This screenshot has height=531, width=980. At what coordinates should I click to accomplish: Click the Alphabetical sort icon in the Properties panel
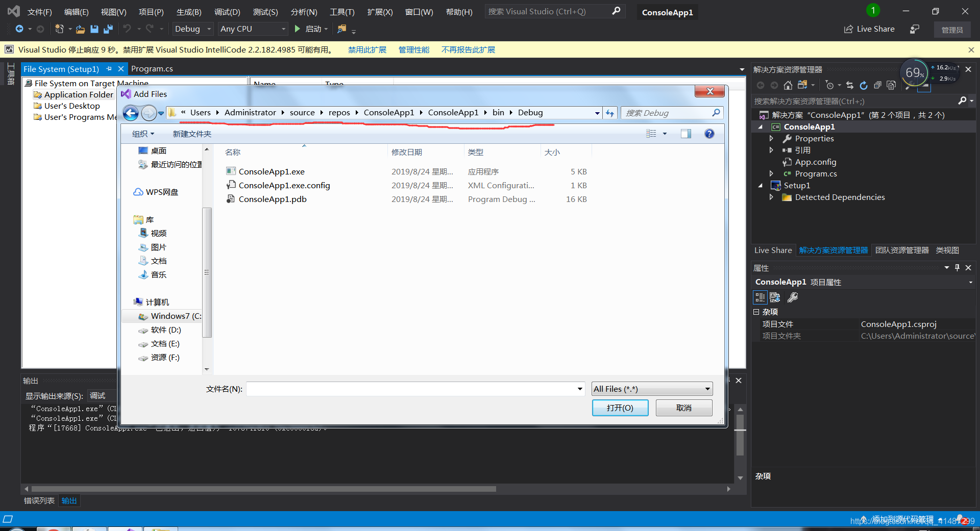(x=775, y=297)
